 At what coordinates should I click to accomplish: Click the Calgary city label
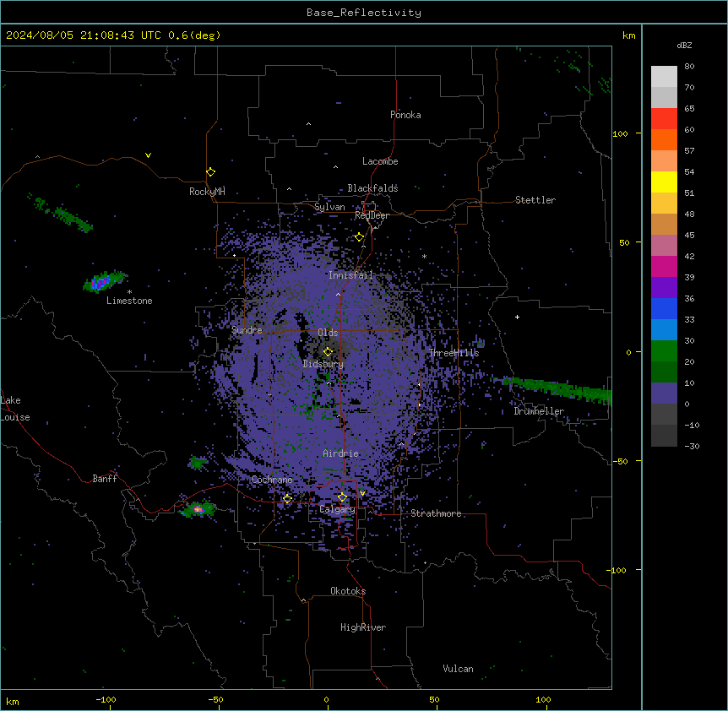(x=337, y=509)
